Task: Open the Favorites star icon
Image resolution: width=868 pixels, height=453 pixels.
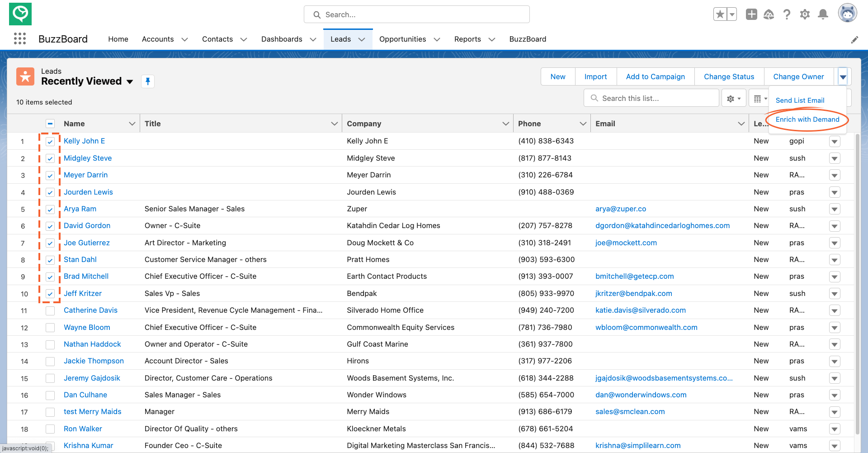Action: pos(720,14)
